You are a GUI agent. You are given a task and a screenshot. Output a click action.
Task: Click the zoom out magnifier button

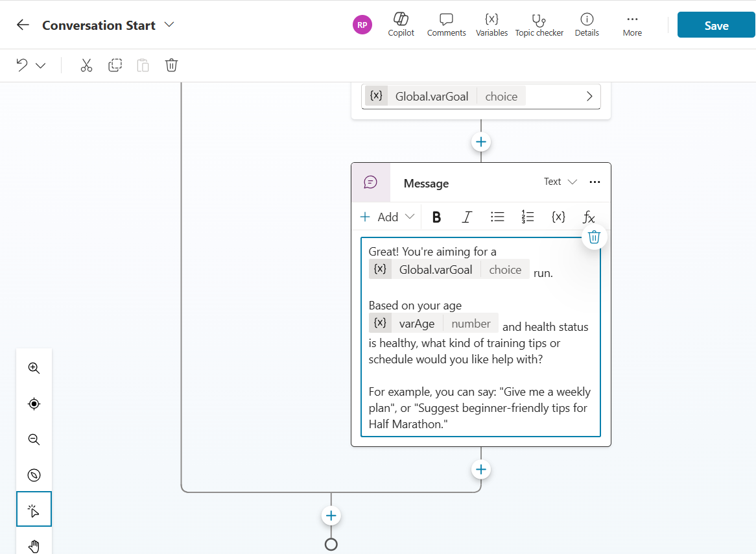(34, 440)
